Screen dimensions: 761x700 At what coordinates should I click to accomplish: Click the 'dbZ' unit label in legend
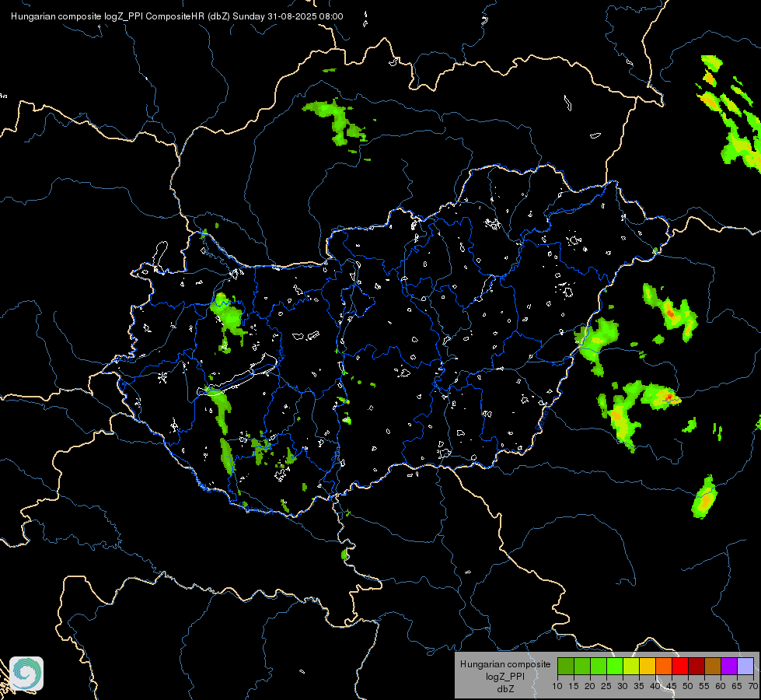505,689
